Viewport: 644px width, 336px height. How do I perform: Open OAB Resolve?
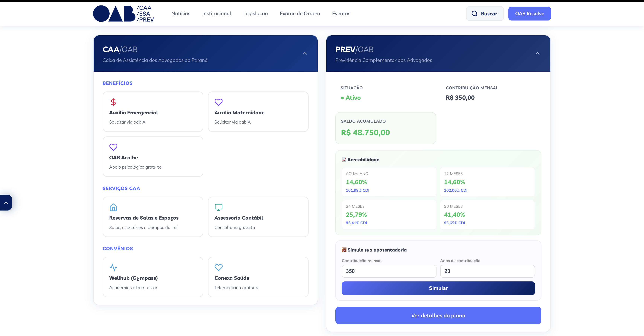[x=529, y=14]
